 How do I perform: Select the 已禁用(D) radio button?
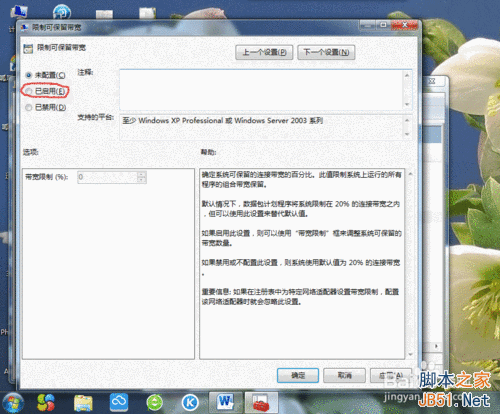click(29, 107)
